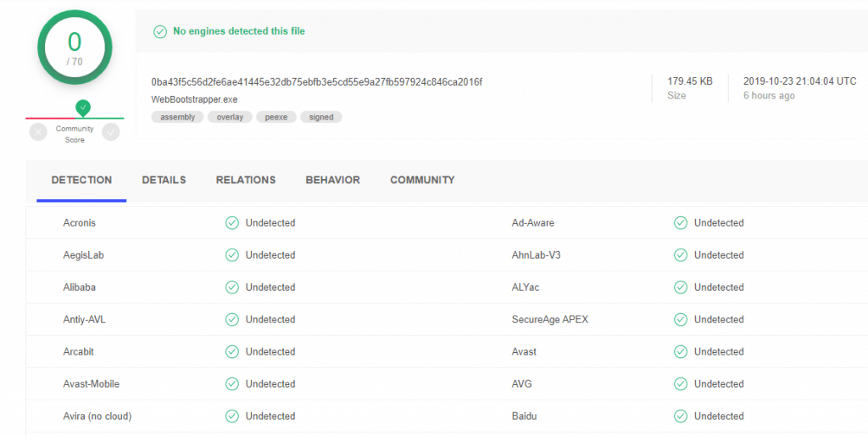Open the DETECTION tab

(x=81, y=180)
